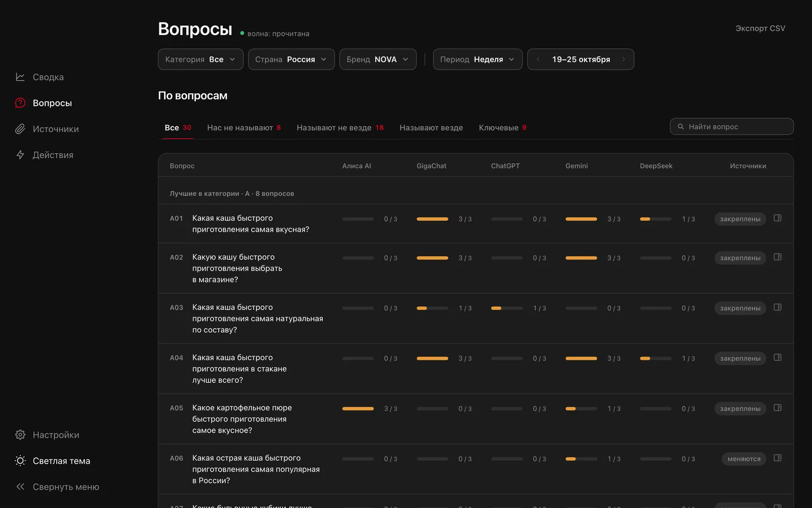The width and height of the screenshot is (812, 508).
Task: Click the Gemini column header
Action: 577,166
